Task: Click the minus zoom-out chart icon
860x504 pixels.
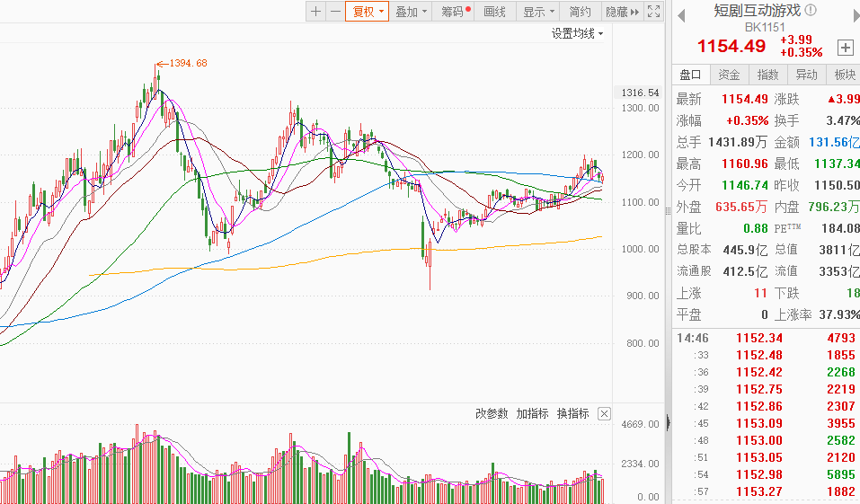Action: click(x=335, y=12)
